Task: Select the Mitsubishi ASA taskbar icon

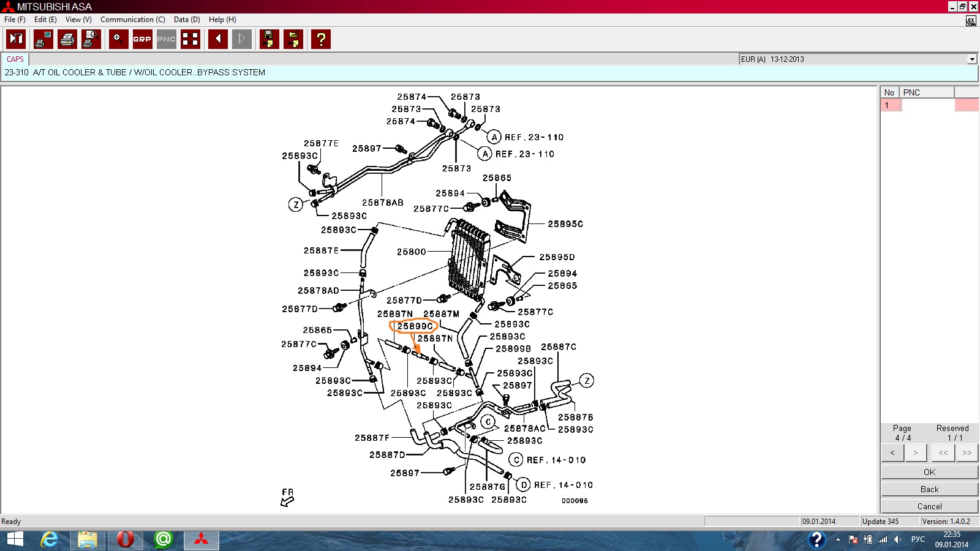Action: (x=201, y=539)
